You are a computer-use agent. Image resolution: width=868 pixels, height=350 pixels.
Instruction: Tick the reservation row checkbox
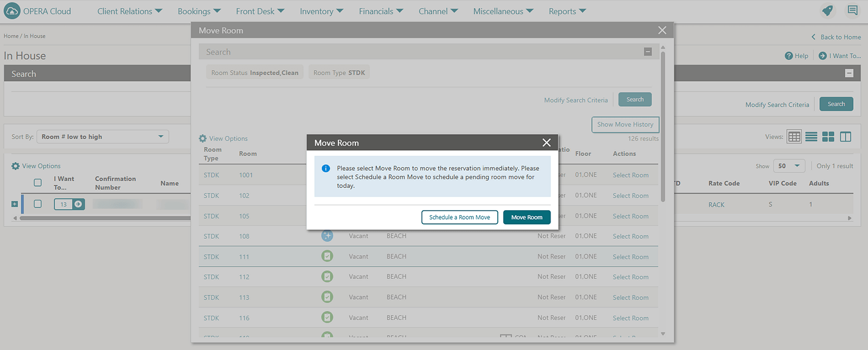[37, 204]
